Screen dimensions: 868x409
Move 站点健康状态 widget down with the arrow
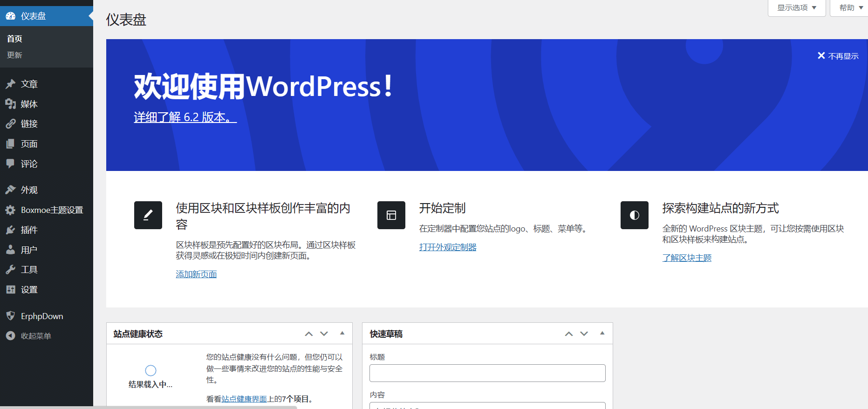(324, 334)
